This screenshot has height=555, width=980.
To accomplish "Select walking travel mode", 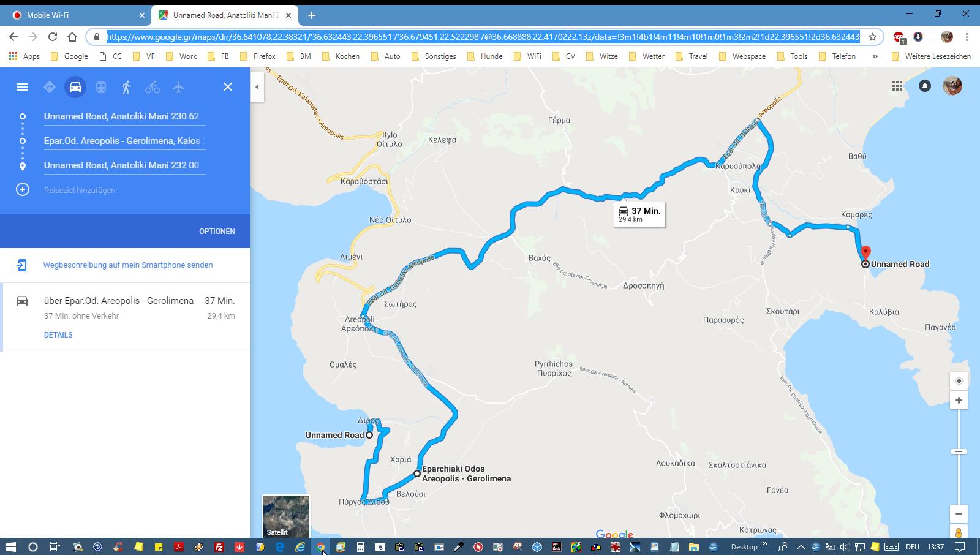I will pyautogui.click(x=127, y=87).
